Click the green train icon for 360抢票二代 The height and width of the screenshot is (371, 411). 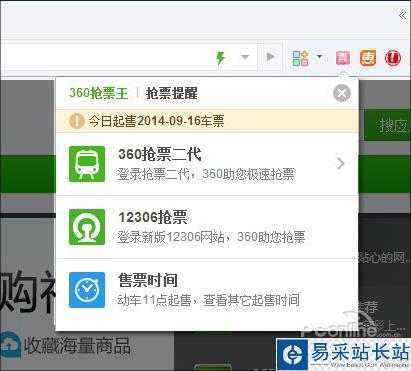pyautogui.click(x=87, y=164)
